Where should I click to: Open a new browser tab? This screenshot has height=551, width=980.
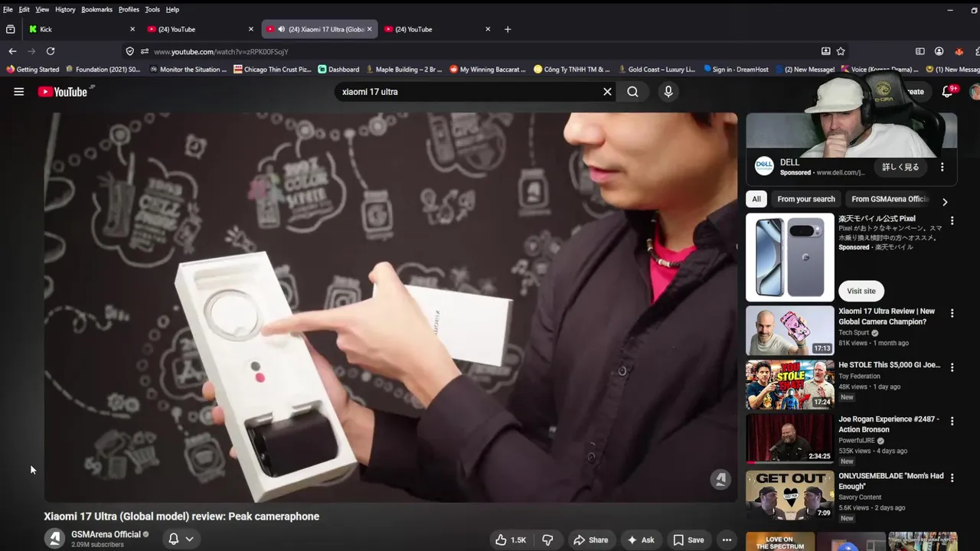point(508,29)
